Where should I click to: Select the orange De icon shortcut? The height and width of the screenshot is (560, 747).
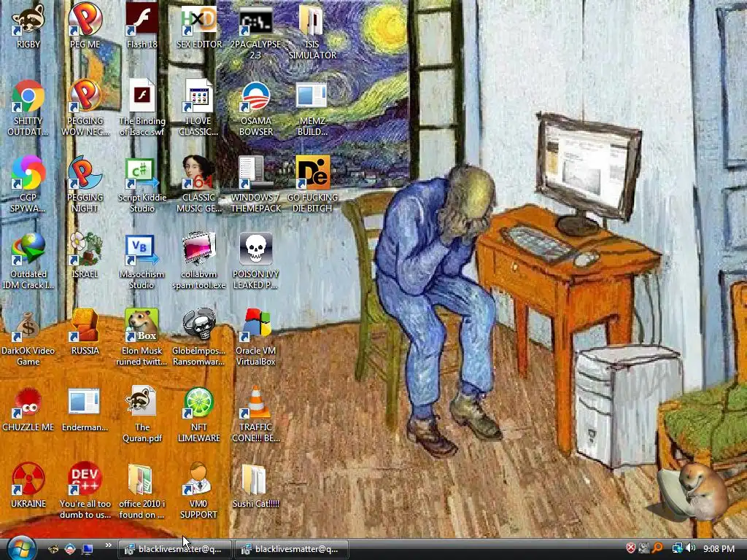[x=312, y=172]
